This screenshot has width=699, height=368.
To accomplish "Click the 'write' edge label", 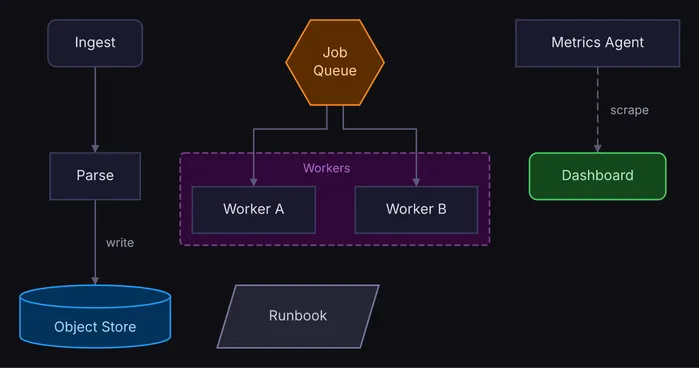I will (120, 243).
